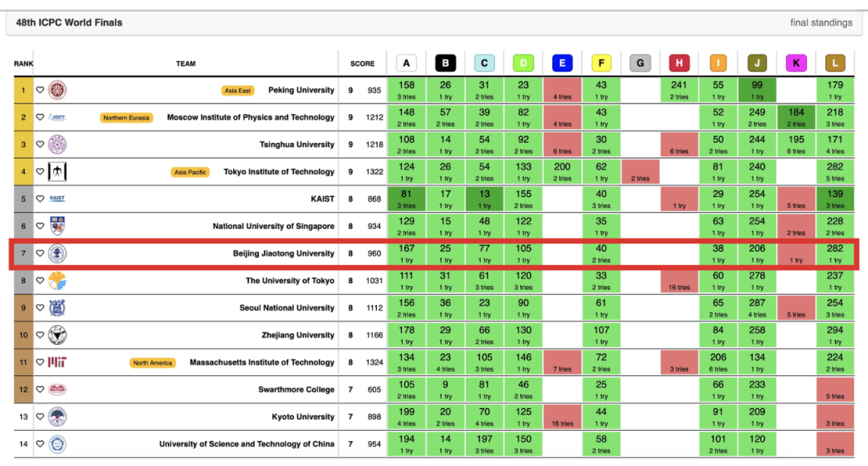Click The University of Tokyo logo
Viewport: 868px width, 466px height.
pos(57,280)
